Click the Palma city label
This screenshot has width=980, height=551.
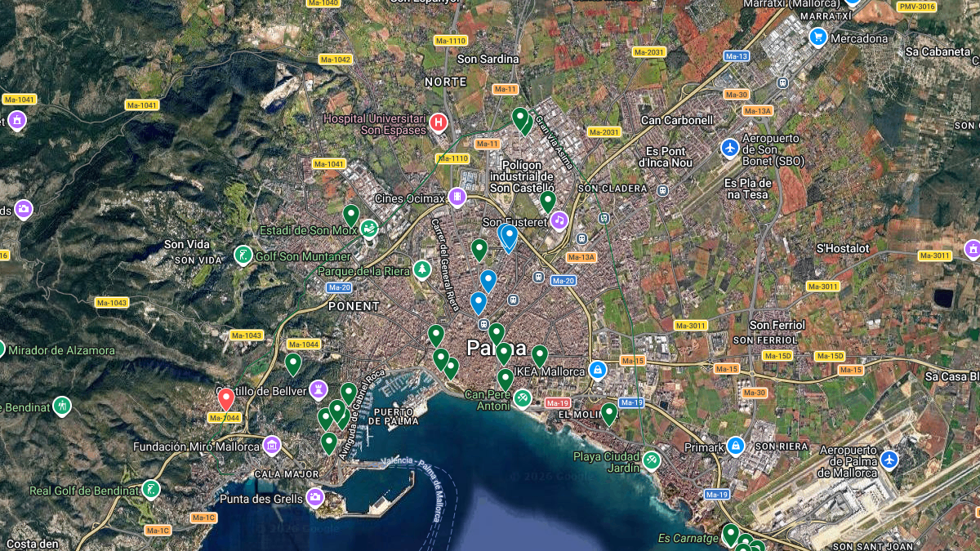(497, 349)
